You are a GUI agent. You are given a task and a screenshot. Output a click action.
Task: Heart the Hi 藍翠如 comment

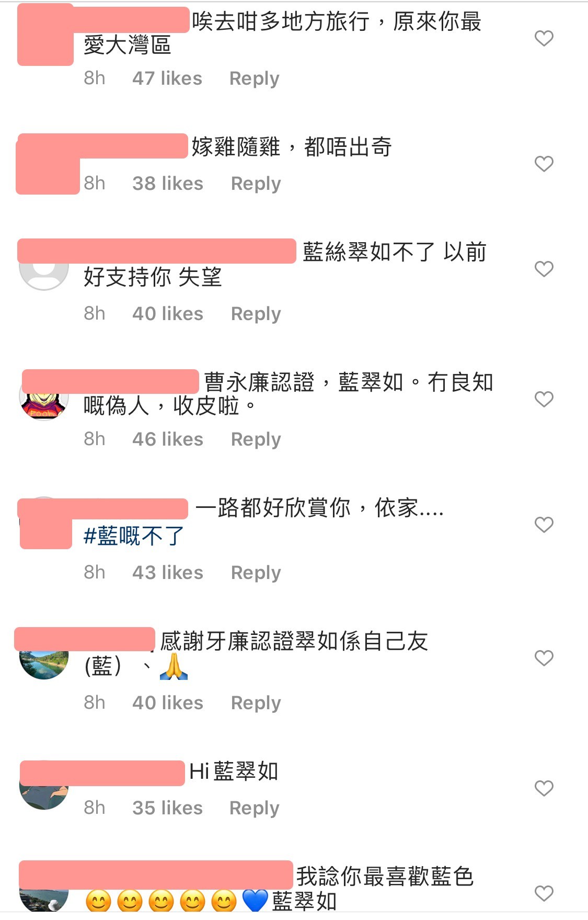pyautogui.click(x=544, y=788)
